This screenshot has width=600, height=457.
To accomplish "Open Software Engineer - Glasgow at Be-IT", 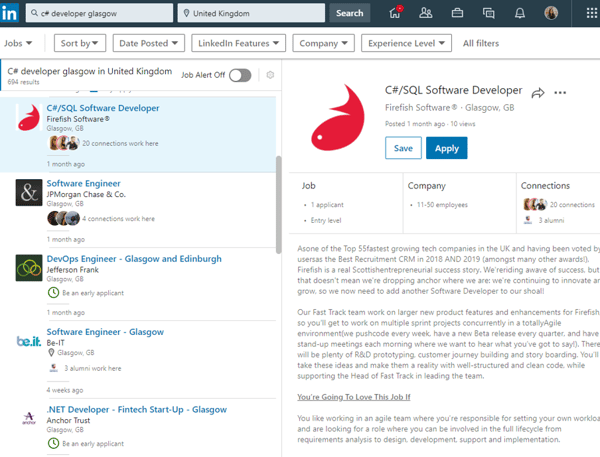I will point(105,332).
